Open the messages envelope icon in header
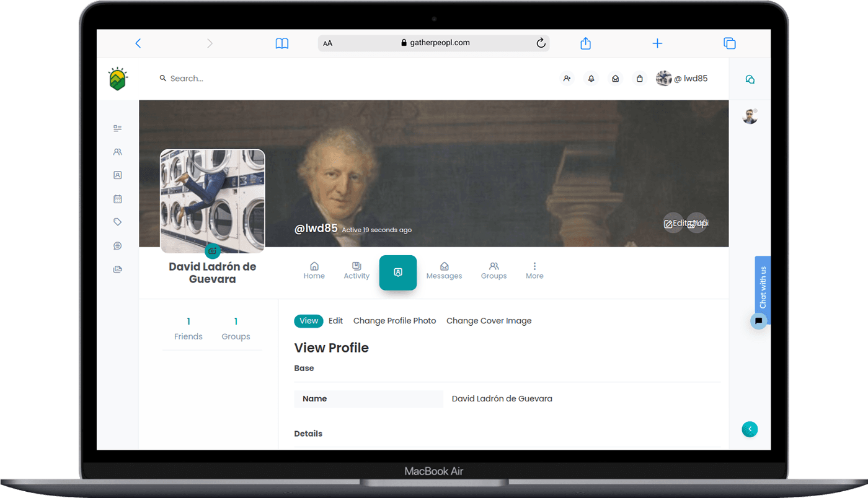Image resolution: width=868 pixels, height=498 pixels. click(x=616, y=79)
